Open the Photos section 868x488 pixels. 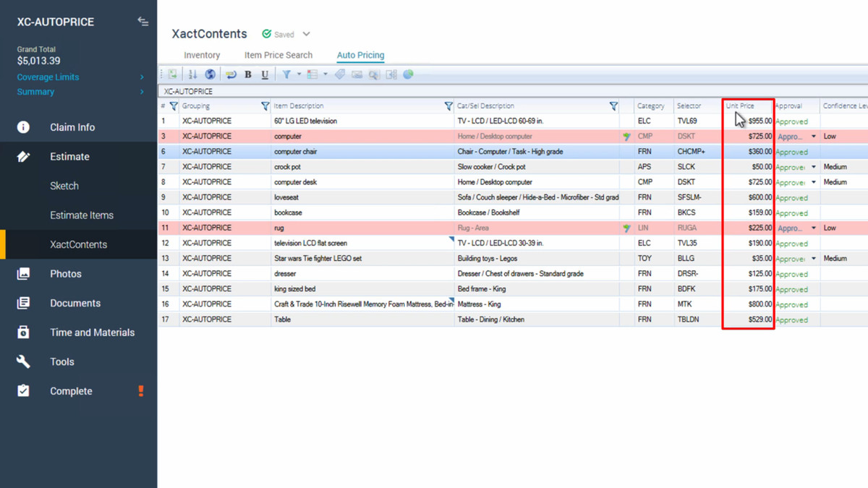pos(66,274)
